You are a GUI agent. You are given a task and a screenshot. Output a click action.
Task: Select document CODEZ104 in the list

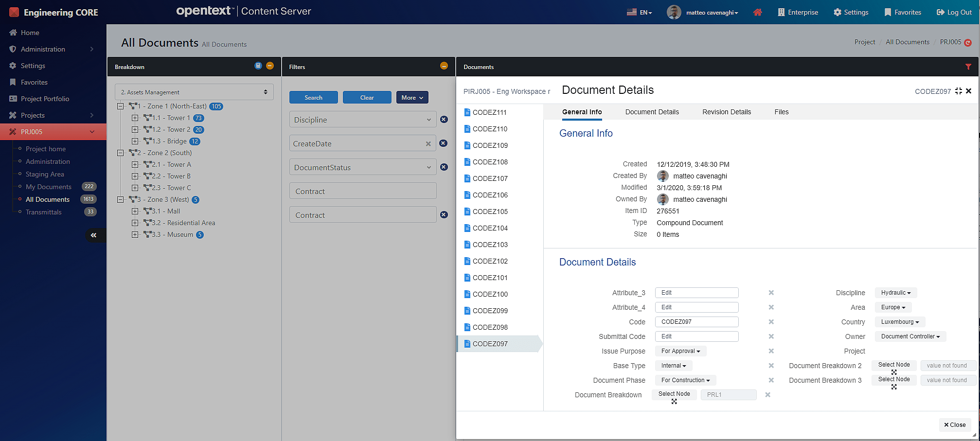pos(490,228)
